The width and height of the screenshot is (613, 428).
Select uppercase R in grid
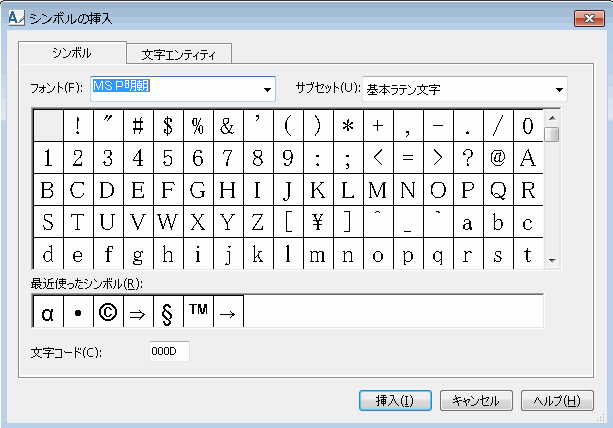coord(528,190)
